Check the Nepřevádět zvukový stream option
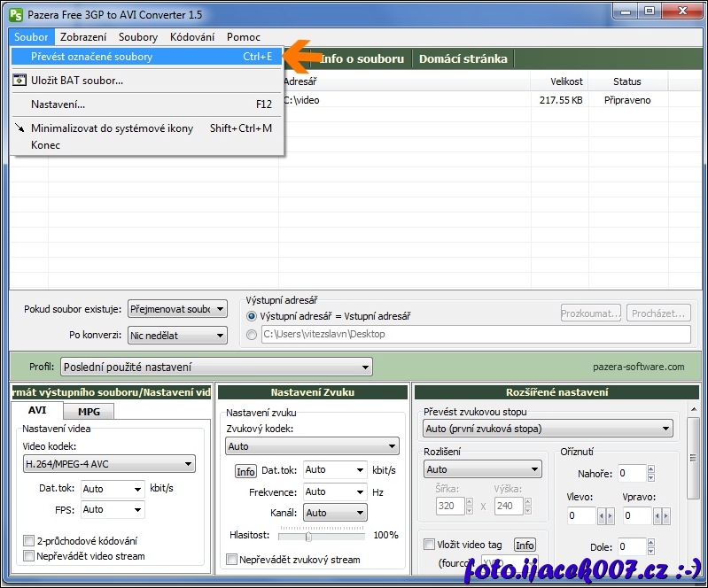The width and height of the screenshot is (708, 588). pyautogui.click(x=232, y=560)
